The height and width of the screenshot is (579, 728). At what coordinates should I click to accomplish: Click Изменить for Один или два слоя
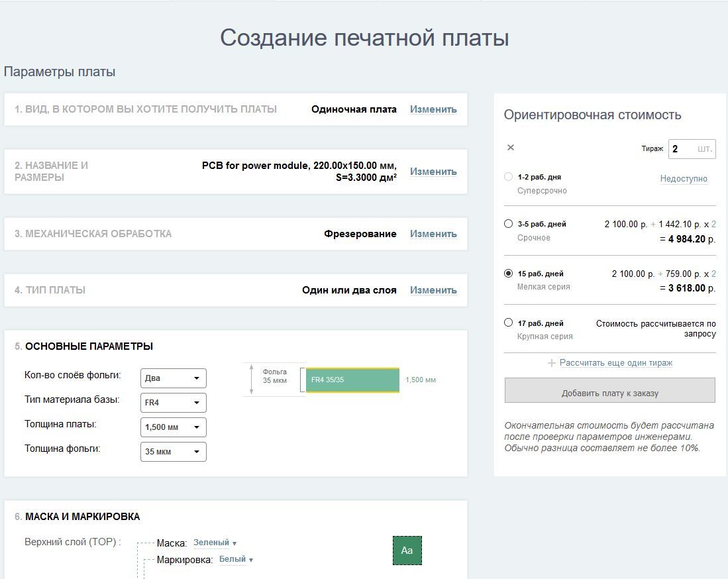(433, 289)
